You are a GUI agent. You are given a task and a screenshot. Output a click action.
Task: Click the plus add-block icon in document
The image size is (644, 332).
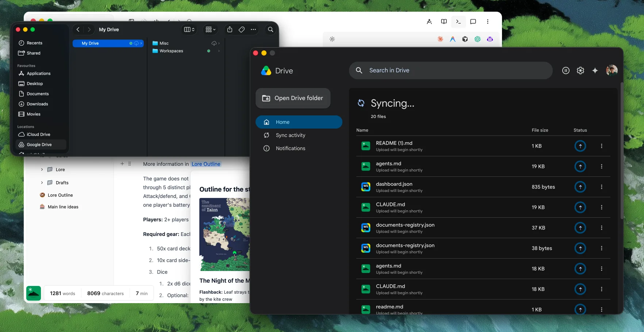coord(122,164)
